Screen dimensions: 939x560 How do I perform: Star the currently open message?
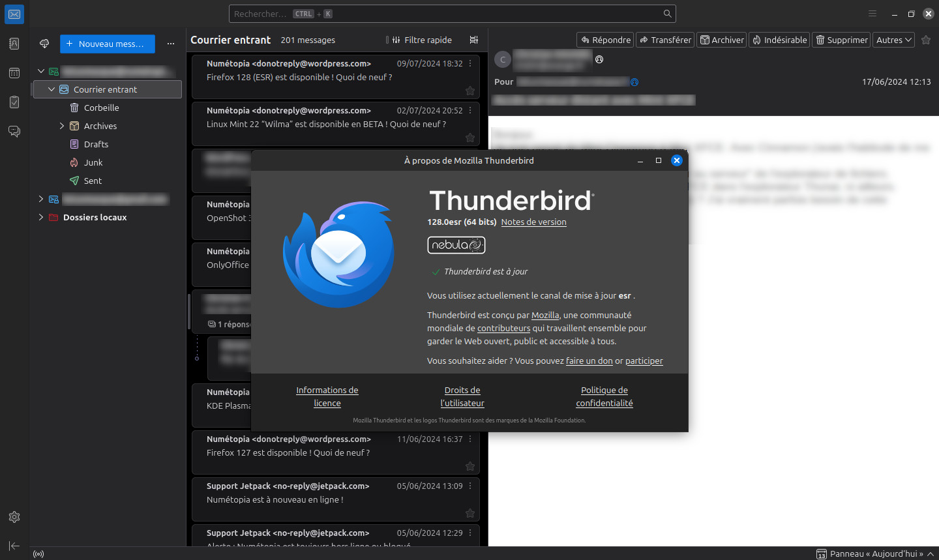925,40
